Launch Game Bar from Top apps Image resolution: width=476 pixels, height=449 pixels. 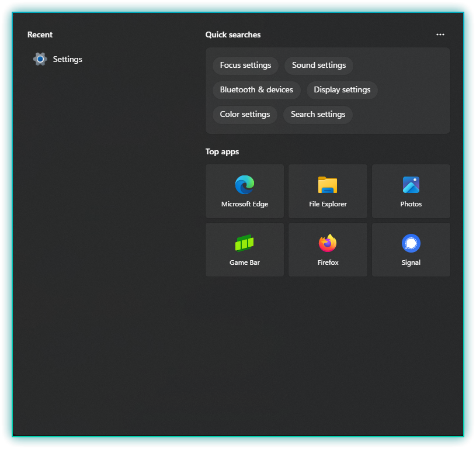click(244, 250)
